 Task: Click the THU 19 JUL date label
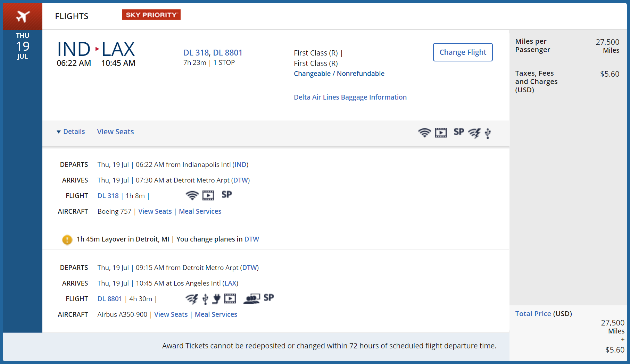point(23,46)
